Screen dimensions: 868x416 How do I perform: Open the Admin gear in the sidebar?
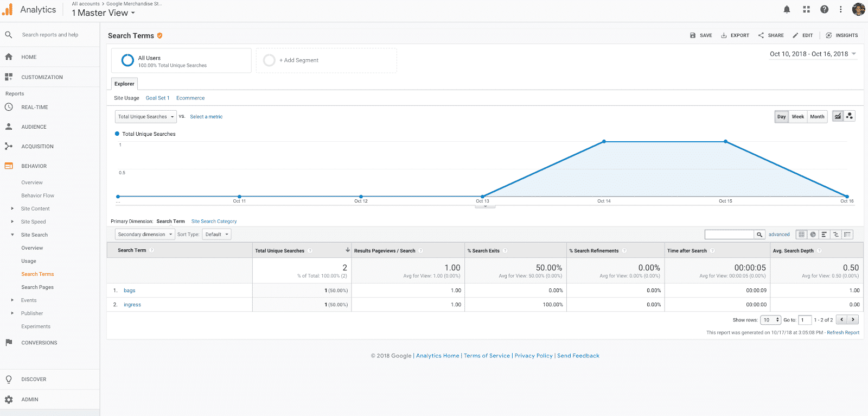click(x=9, y=399)
